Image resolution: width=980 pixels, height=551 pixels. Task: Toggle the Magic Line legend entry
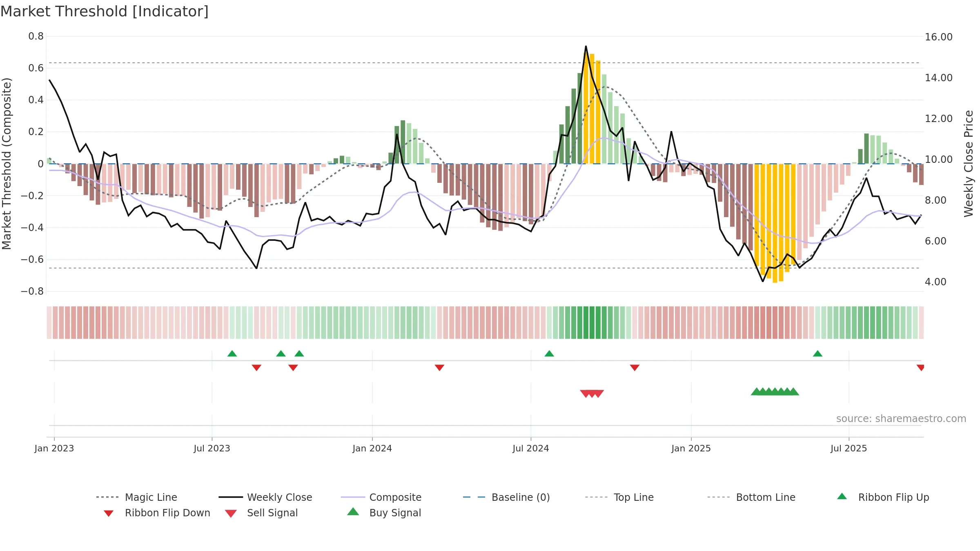[x=137, y=497]
